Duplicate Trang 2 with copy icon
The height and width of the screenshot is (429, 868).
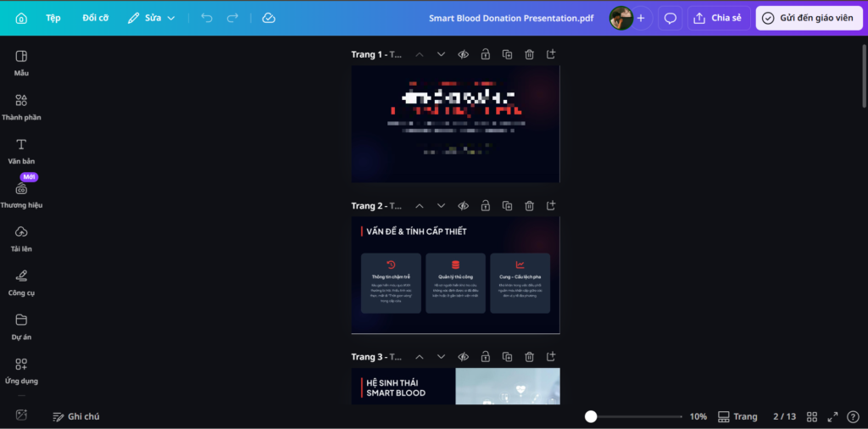tap(507, 206)
